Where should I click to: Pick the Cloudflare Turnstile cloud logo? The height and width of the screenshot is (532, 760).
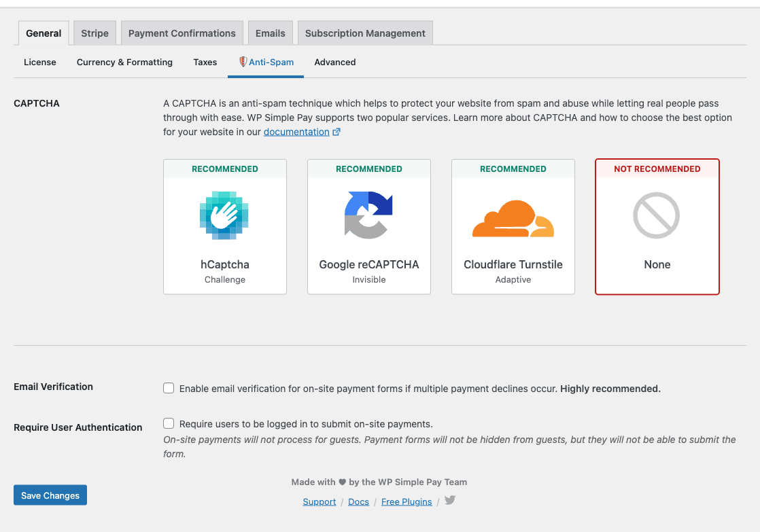coord(513,219)
